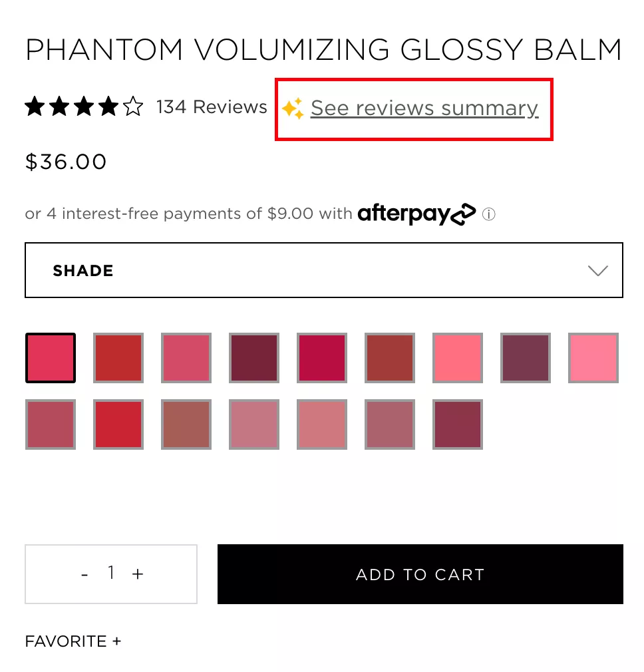
Task: Increase quantity with plus button
Action: [138, 574]
